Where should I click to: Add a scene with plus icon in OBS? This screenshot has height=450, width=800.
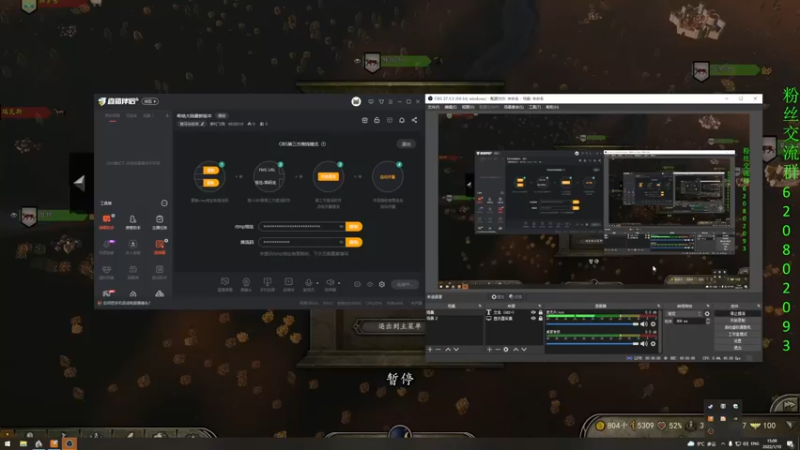[x=430, y=349]
